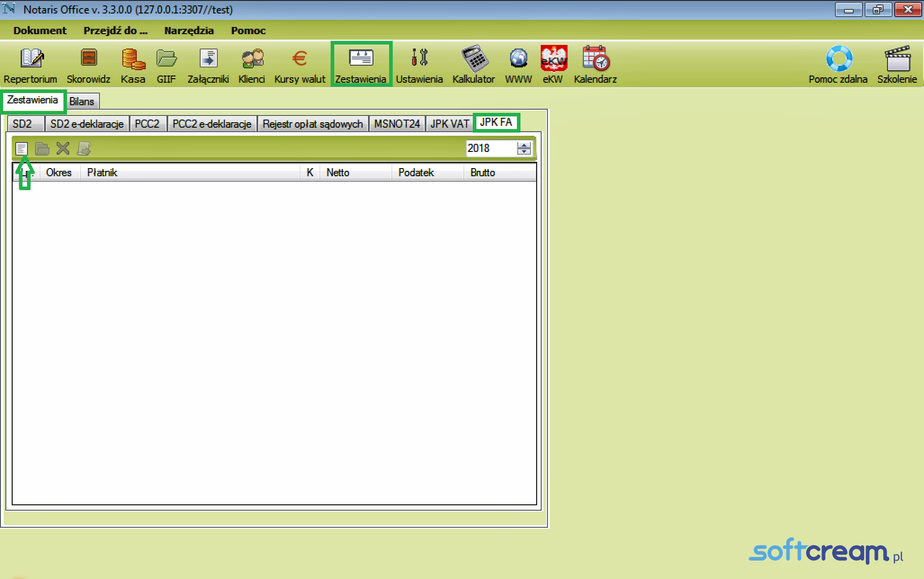924x579 pixels.
Task: Open Ustawienia settings
Action: (x=419, y=65)
